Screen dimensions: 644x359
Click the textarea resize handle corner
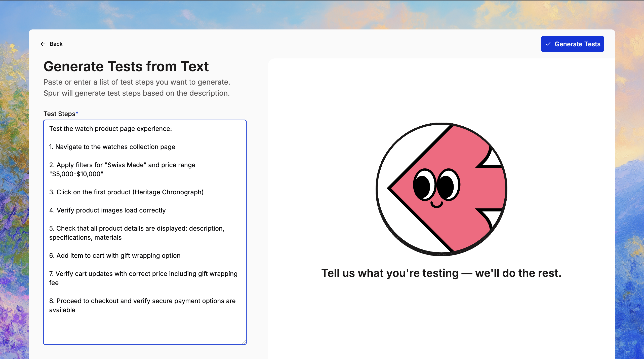244,342
